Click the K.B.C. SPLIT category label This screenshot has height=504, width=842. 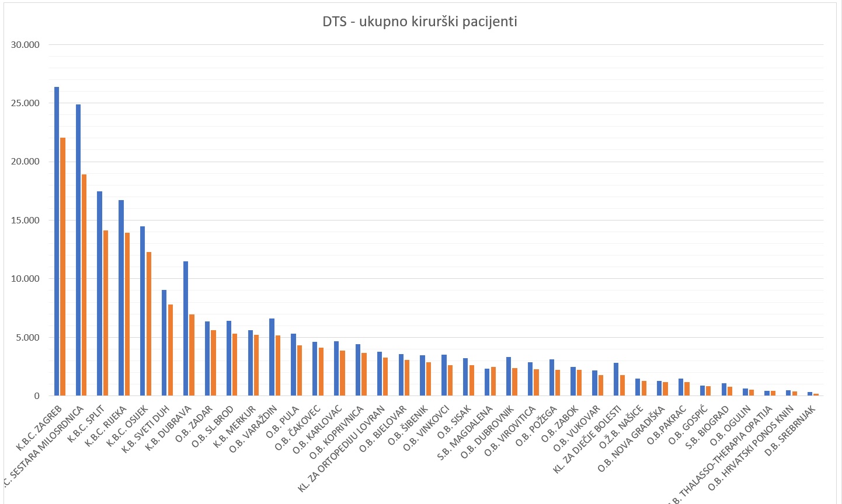[x=86, y=424]
